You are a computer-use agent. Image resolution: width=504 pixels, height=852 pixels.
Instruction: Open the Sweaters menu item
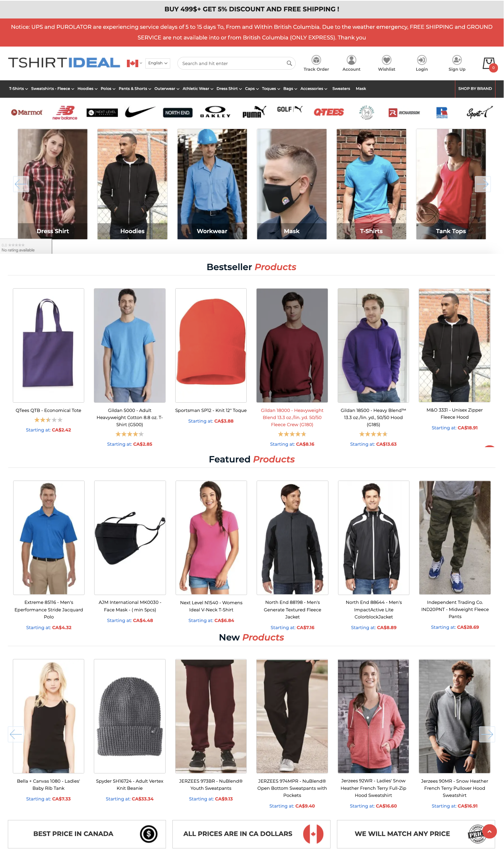[341, 89]
